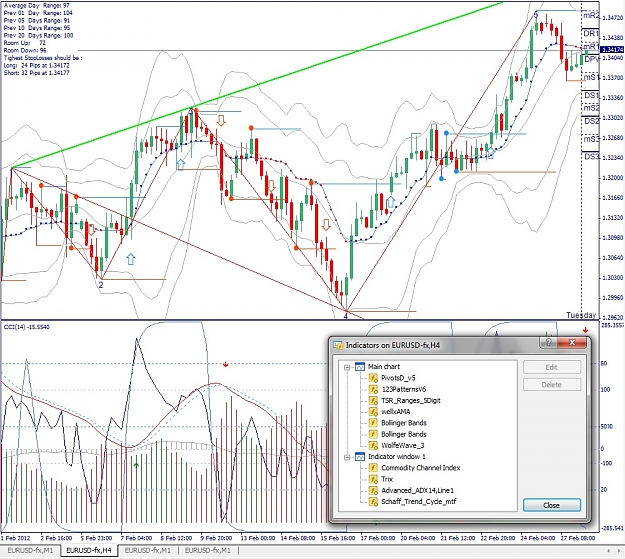Viewport: 625px width, 559px height.
Task: Click the green up arrow in indicator window
Action: [x=136, y=465]
